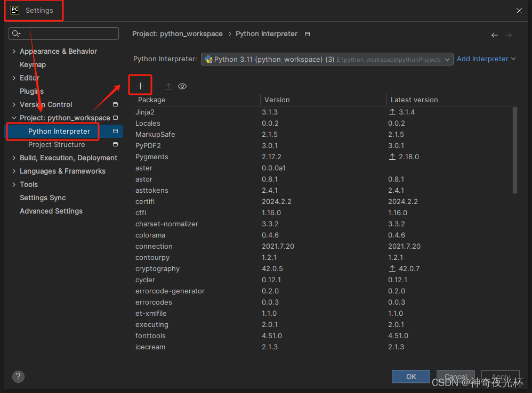This screenshot has height=393, width=532.
Task: Expand the Build, Execution, Deployment section
Action: [x=14, y=158]
